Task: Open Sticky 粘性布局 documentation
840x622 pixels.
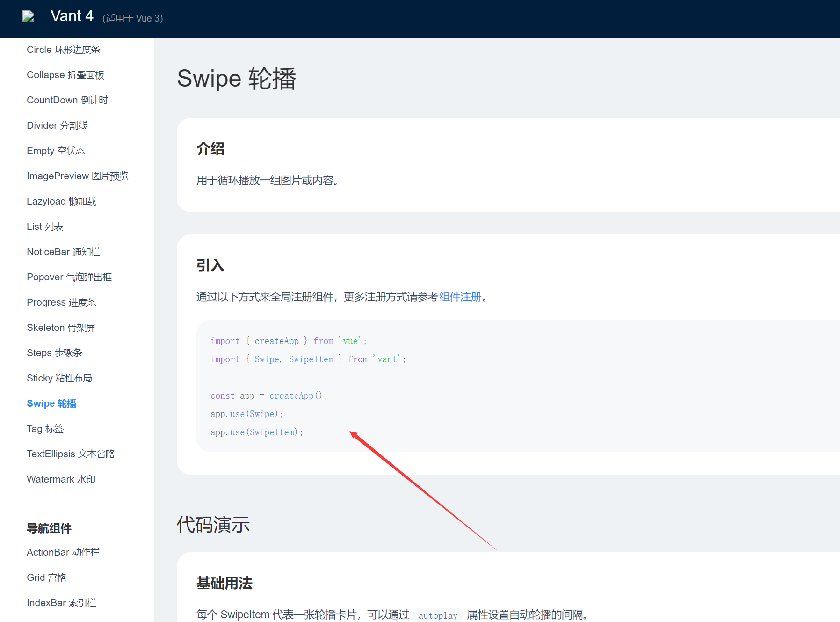Action: pos(59,378)
